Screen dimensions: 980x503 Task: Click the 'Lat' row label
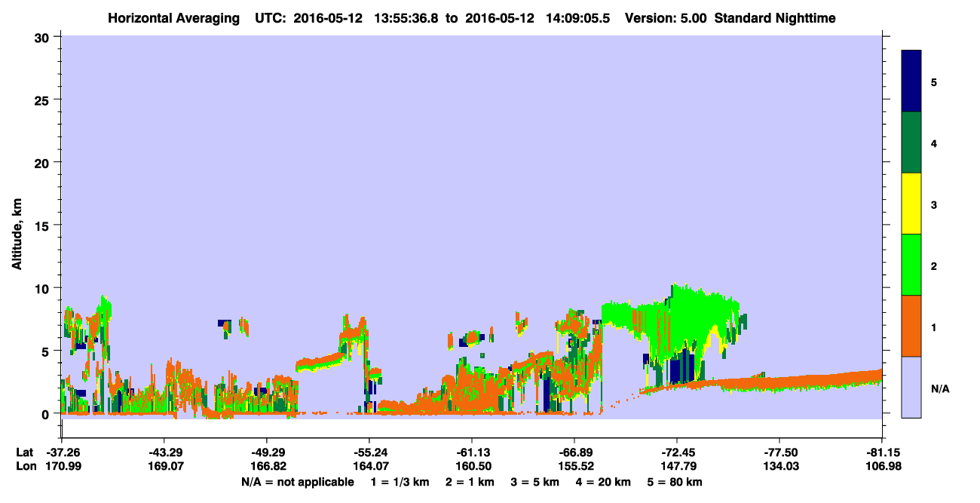(25, 452)
